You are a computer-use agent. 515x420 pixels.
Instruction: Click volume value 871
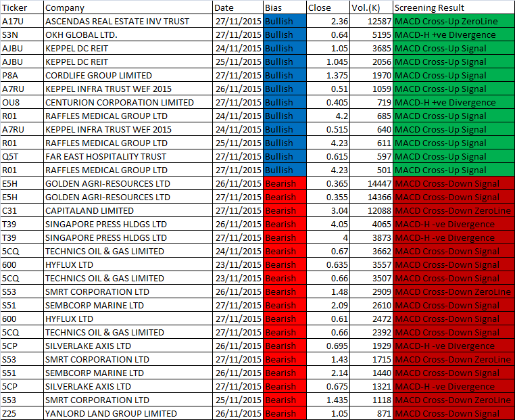point(371,413)
